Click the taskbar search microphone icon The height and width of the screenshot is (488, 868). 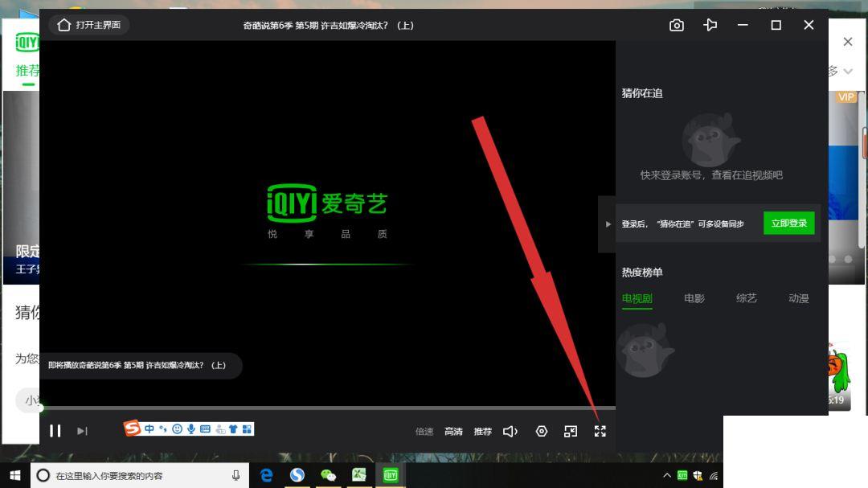tap(235, 475)
